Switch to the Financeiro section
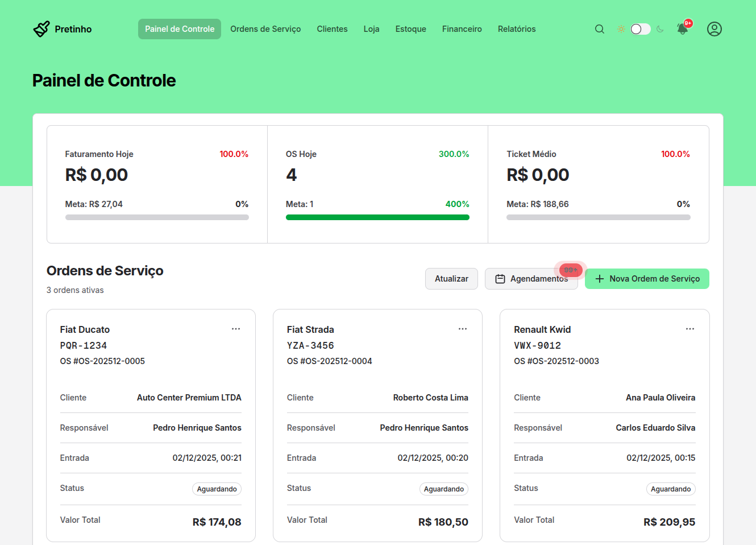 tap(462, 29)
